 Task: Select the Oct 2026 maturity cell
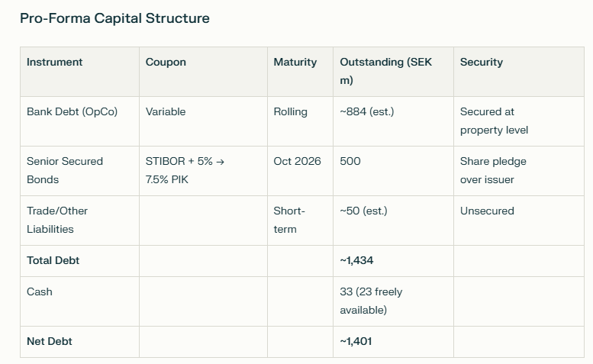(297, 161)
